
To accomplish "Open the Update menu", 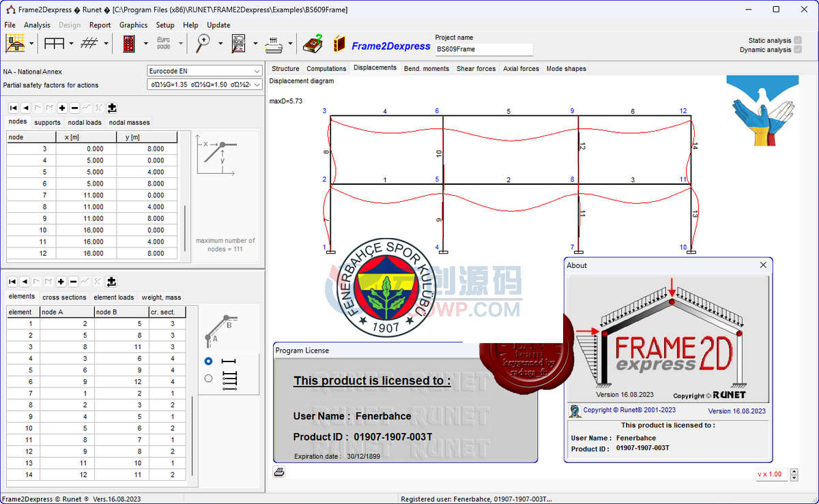I will click(x=218, y=25).
